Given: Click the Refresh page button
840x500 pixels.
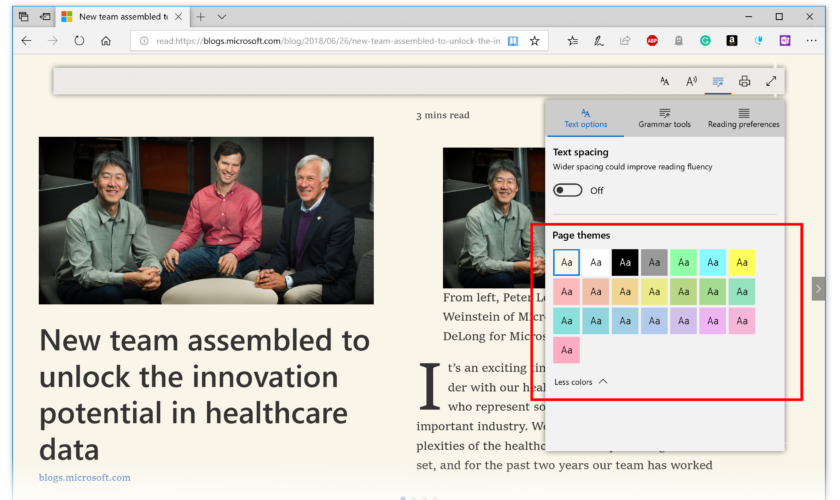Looking at the screenshot, I should pos(79,41).
